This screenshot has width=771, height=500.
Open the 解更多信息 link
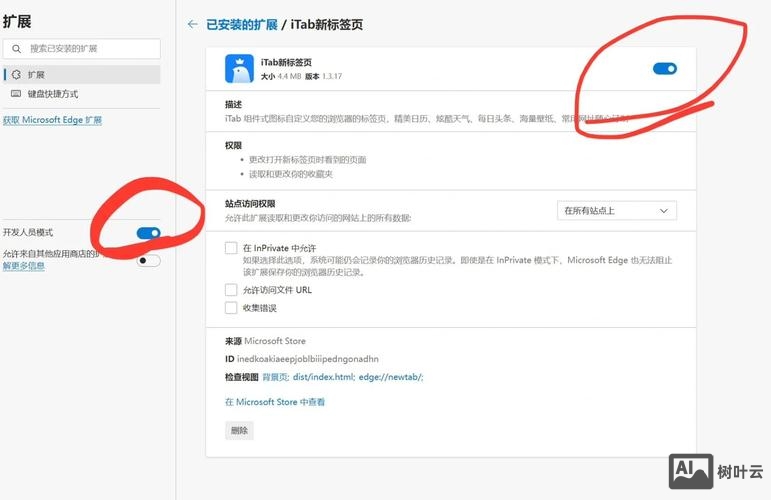(x=24, y=266)
